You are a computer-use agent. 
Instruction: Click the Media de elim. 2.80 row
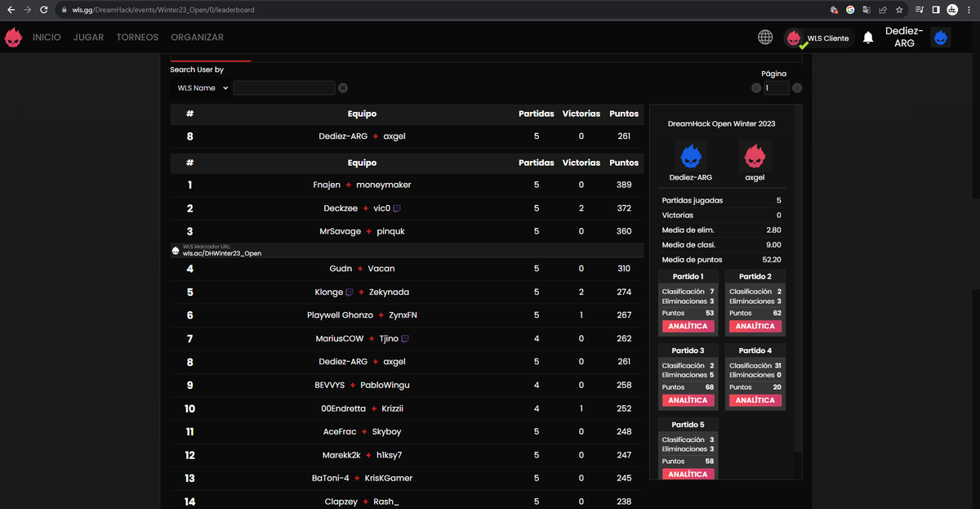(721, 230)
